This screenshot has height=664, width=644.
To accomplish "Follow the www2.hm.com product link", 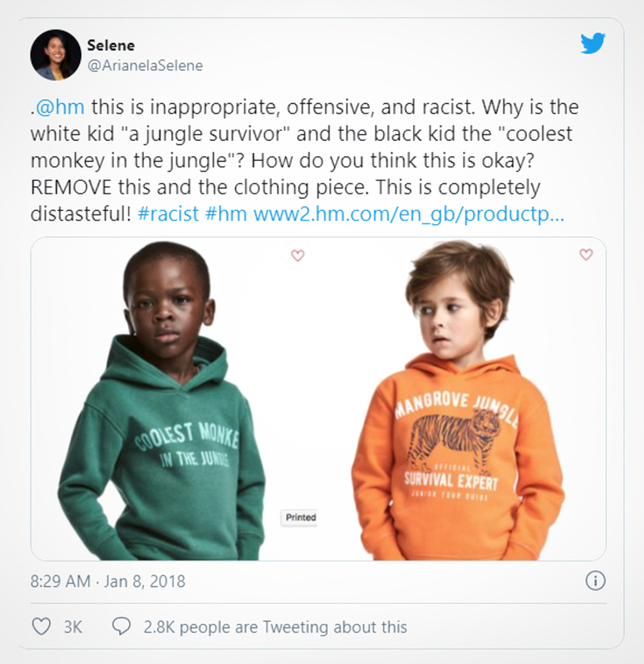I will [x=409, y=214].
